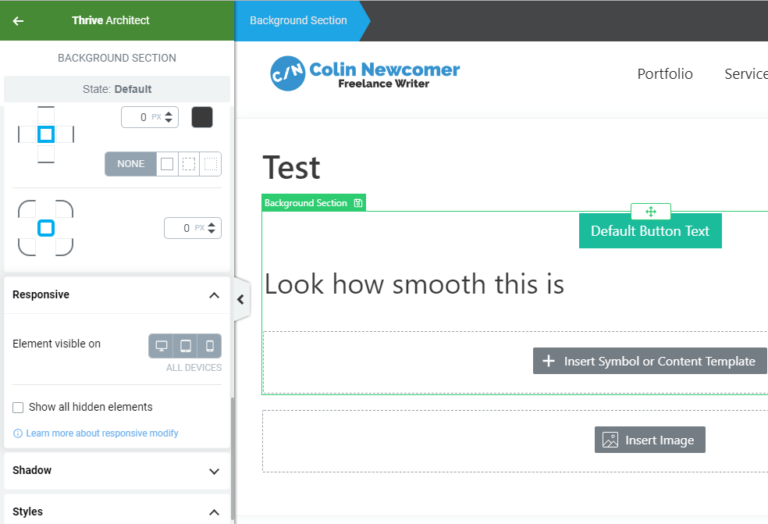Select dashed border style icon

pos(189,164)
